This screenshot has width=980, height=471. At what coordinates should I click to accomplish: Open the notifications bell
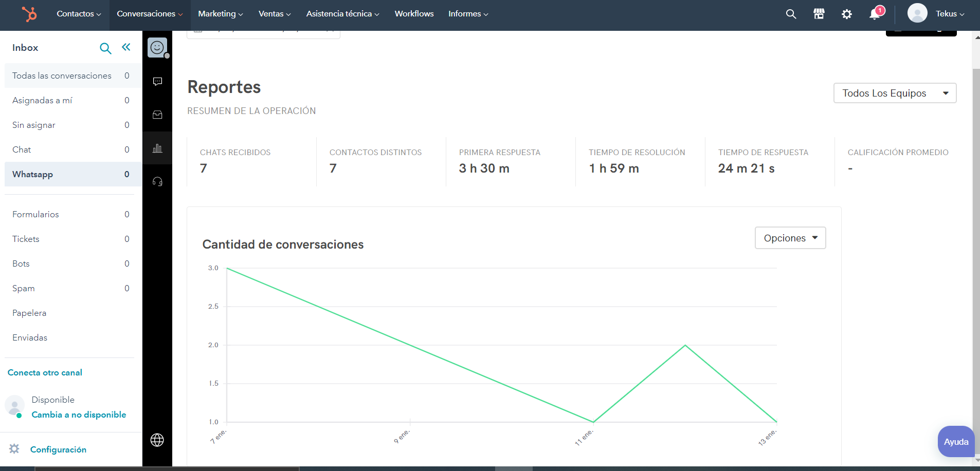pyautogui.click(x=875, y=14)
